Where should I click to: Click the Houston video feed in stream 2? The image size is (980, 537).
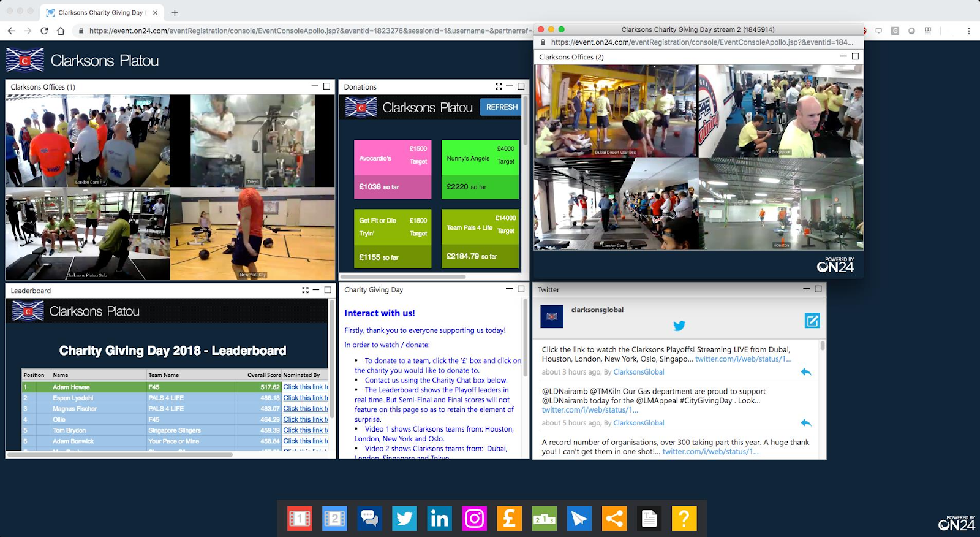pos(781,204)
